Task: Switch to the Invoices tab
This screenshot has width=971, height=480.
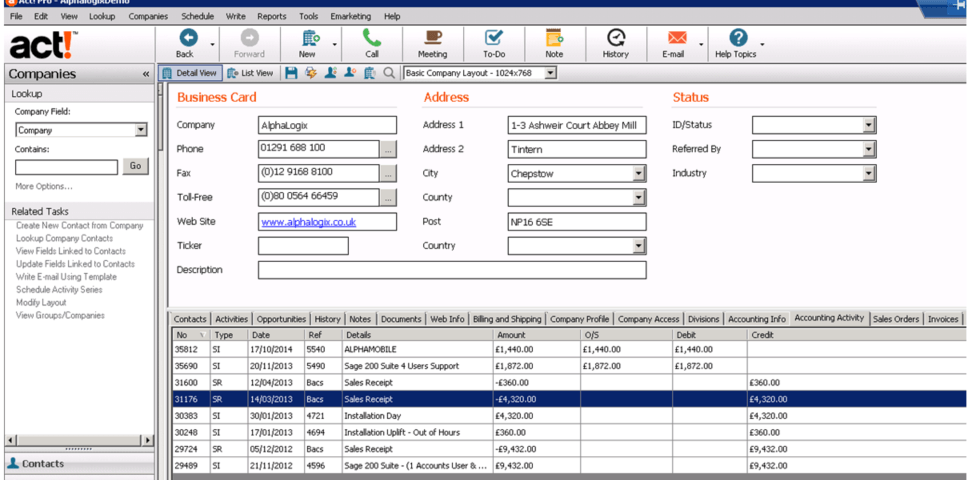Action: pyautogui.click(x=943, y=319)
